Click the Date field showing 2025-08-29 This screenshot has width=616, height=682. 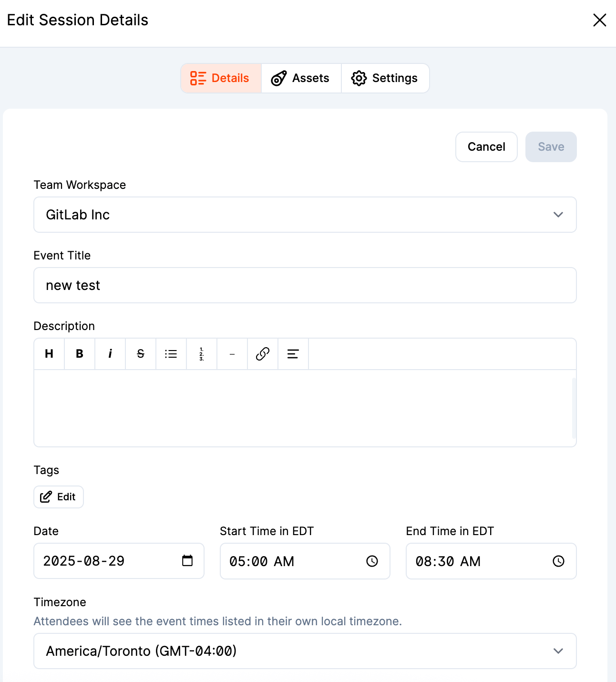click(x=119, y=561)
